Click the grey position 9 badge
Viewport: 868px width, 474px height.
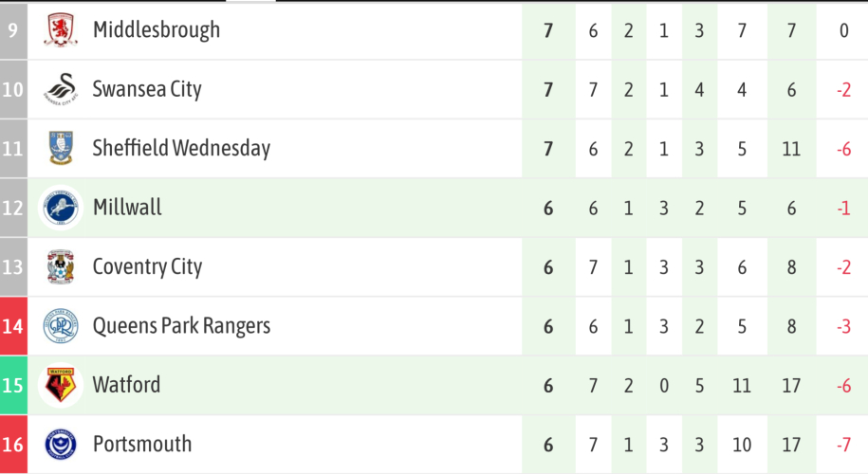[13, 30]
